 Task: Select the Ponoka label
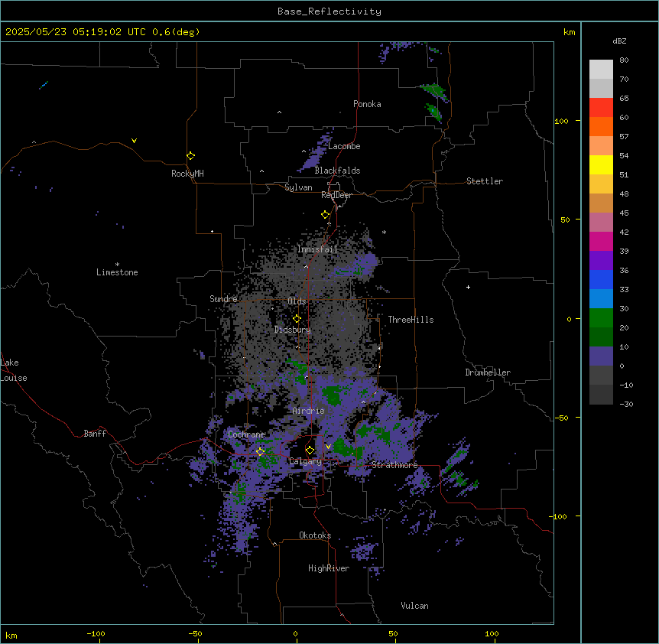pyautogui.click(x=367, y=104)
